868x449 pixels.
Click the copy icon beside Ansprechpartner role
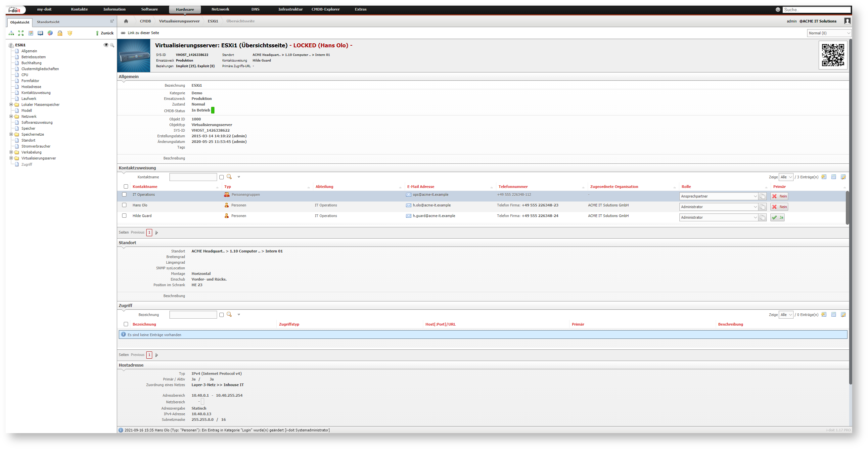click(x=762, y=196)
